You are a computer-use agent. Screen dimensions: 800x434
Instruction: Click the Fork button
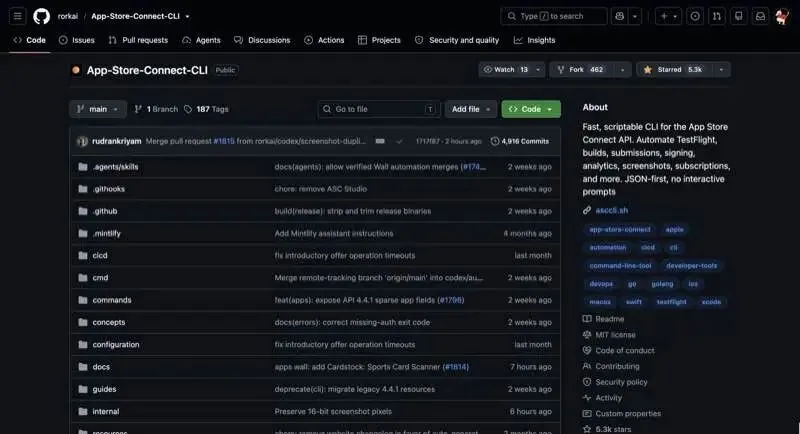coord(582,69)
